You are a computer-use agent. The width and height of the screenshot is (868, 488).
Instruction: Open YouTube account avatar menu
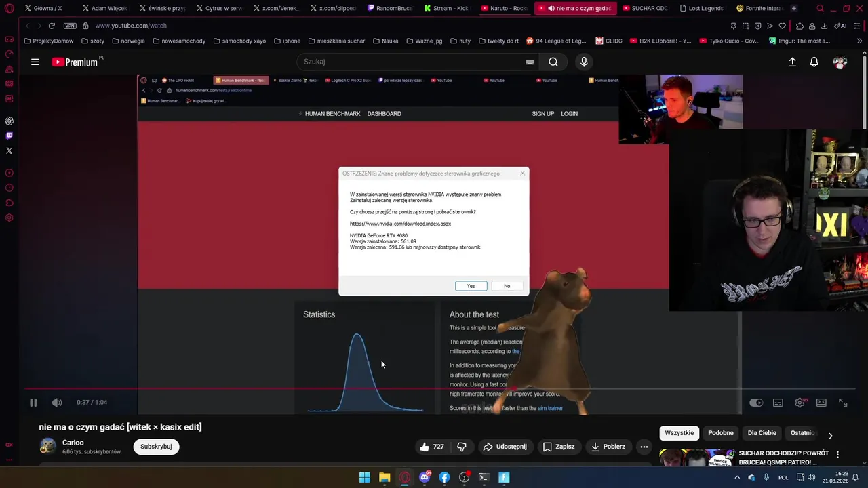(840, 62)
